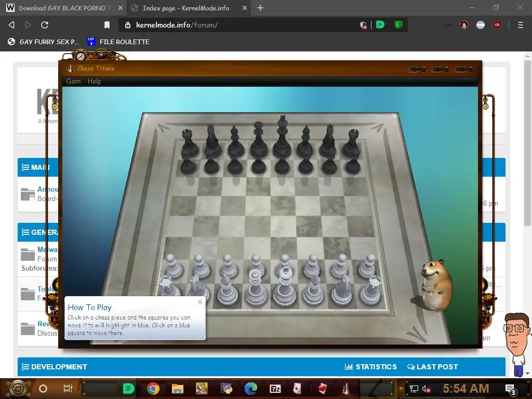Click the grey shield with red X icon

(363, 25)
